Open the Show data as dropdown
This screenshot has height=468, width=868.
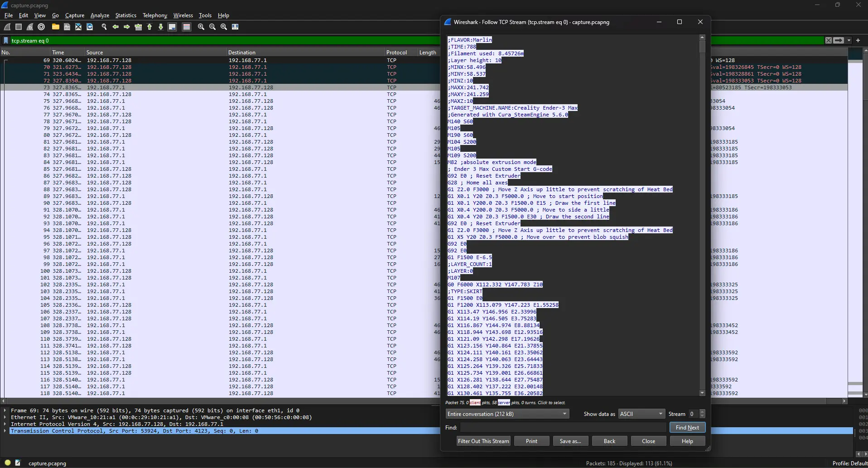point(641,414)
